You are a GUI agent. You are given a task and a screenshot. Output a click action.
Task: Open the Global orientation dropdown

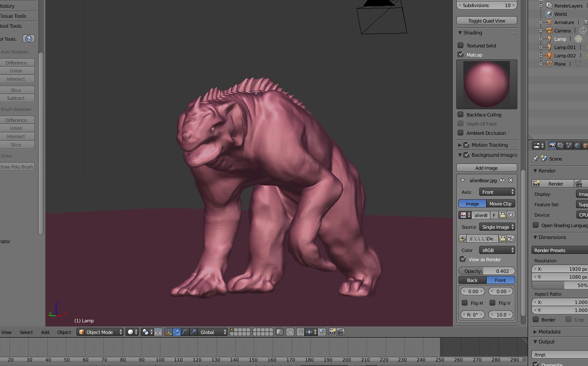[x=213, y=332]
